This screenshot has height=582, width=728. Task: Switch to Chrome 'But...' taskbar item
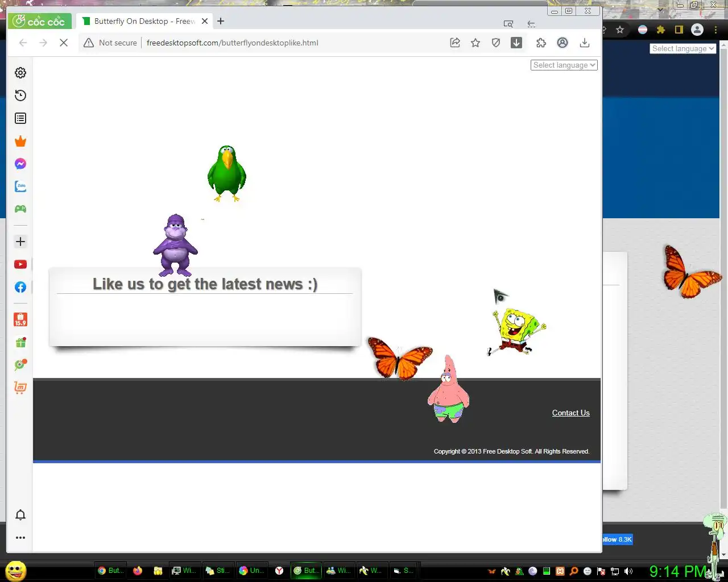(x=110, y=571)
